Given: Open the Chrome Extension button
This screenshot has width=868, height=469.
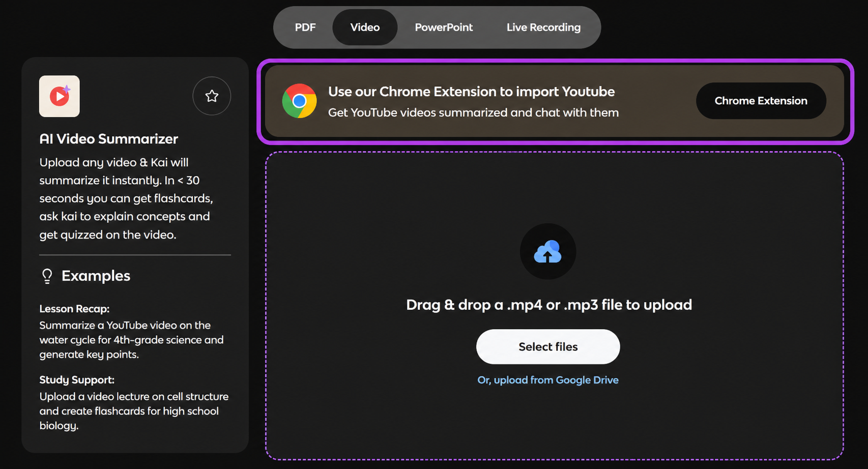Looking at the screenshot, I should tap(761, 101).
